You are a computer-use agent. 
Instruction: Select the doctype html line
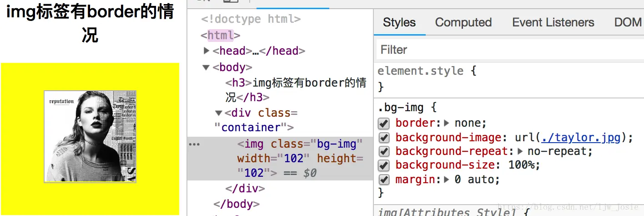pyautogui.click(x=251, y=19)
